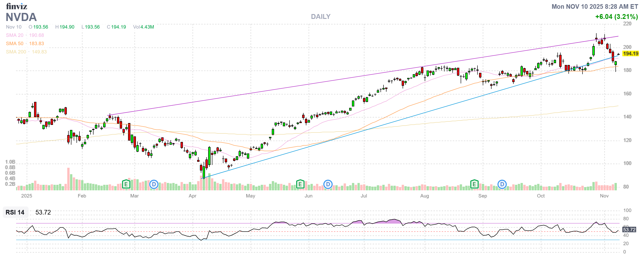644x259 pixels.
Task: Select the SMA 20 legend label
Action: click(15, 35)
